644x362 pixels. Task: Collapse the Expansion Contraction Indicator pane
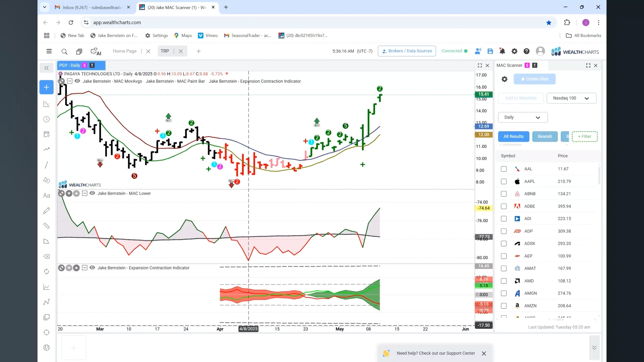pos(85,268)
